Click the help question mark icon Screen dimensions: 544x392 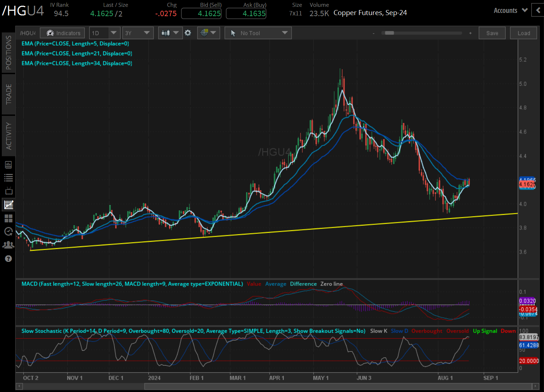tap(9, 259)
